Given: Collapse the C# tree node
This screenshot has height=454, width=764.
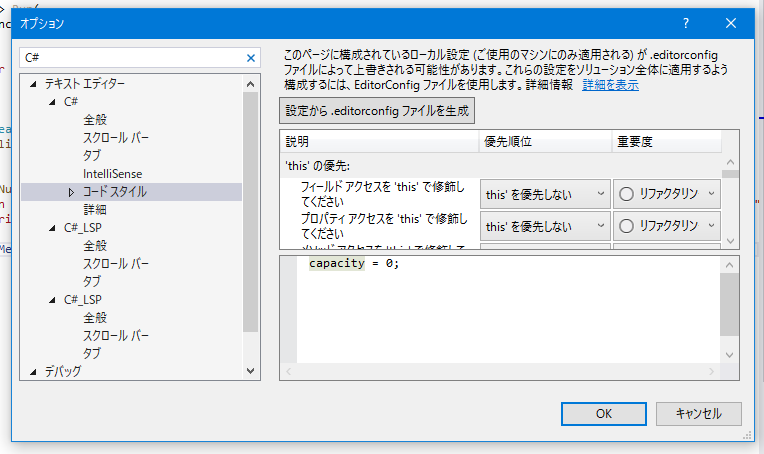Looking at the screenshot, I should pos(52,102).
